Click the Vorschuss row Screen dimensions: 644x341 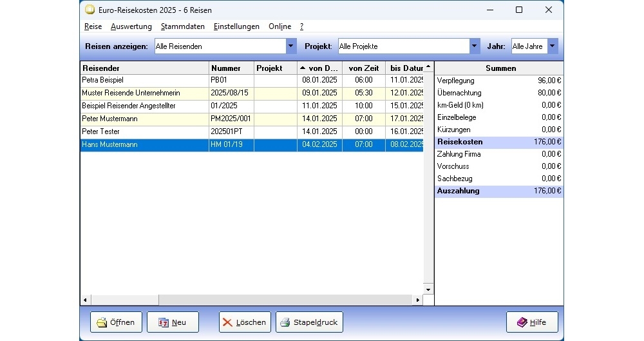point(499,166)
